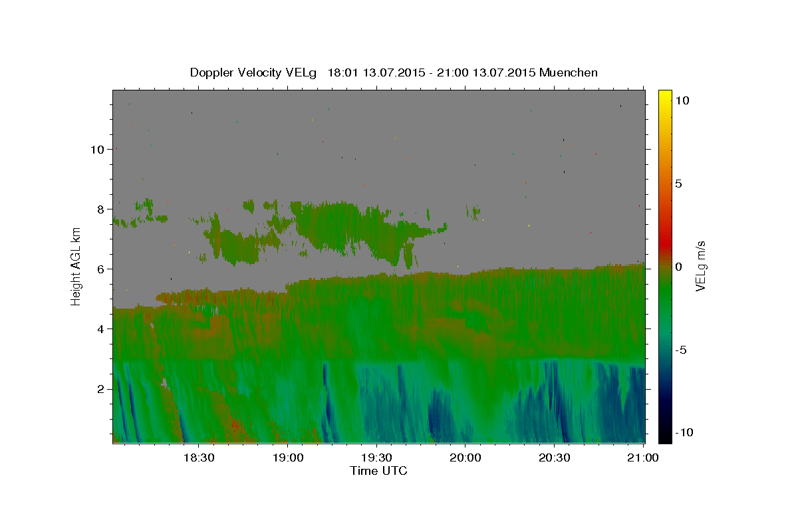The image size is (798, 532).
Task: Select the 18:30 time tick label
Action: (x=198, y=458)
